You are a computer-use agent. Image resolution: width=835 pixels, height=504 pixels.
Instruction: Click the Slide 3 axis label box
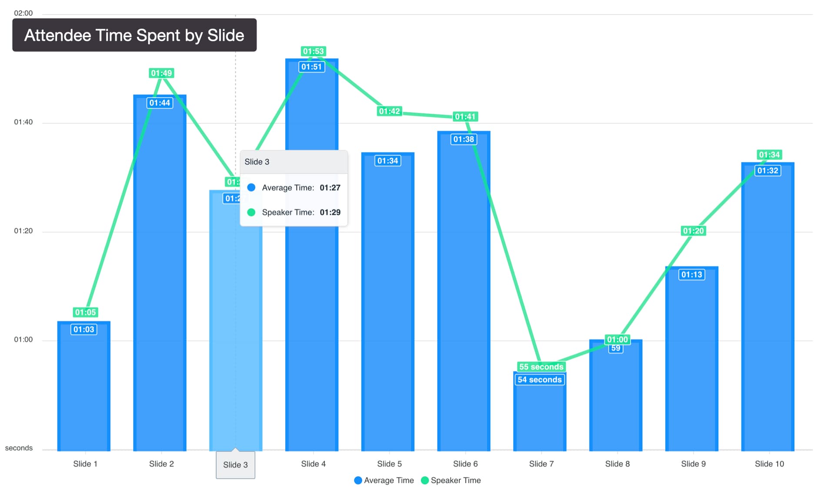click(x=235, y=465)
